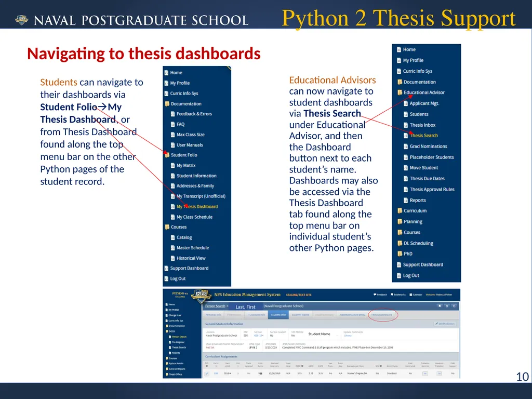Image resolution: width=532 pixels, height=399 pixels.
Task: Open the Addresses and Family tab
Action: pyautogui.click(x=352, y=315)
